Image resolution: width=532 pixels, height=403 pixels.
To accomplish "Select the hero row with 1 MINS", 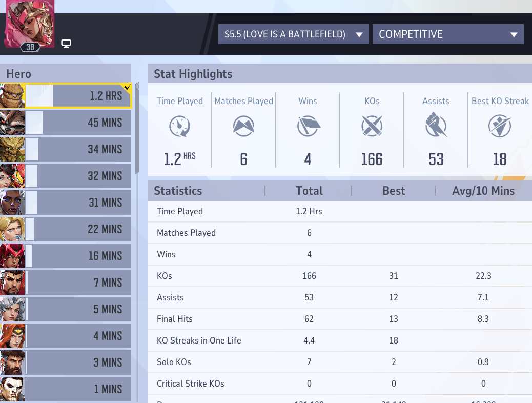I will pyautogui.click(x=66, y=389).
